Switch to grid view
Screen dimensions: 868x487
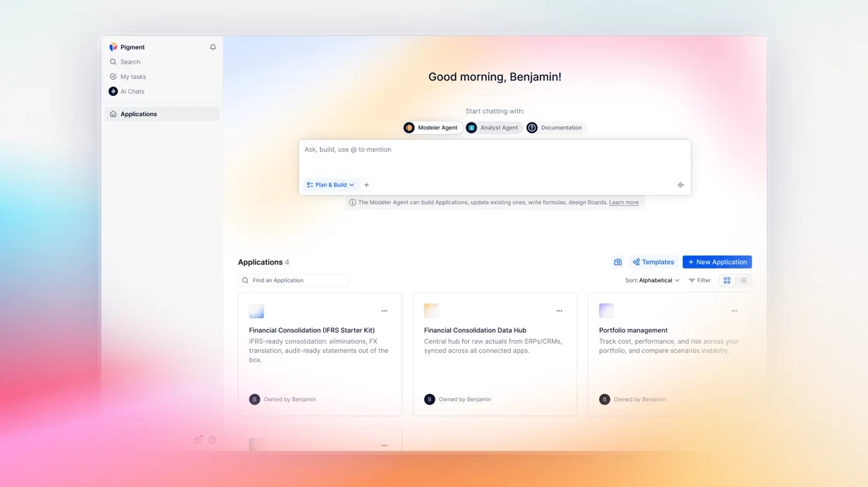(727, 280)
